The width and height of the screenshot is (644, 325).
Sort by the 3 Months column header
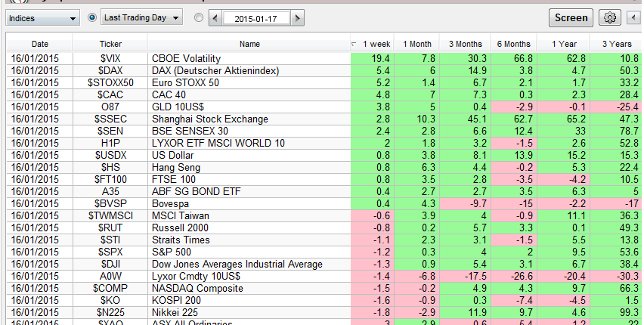coord(465,44)
